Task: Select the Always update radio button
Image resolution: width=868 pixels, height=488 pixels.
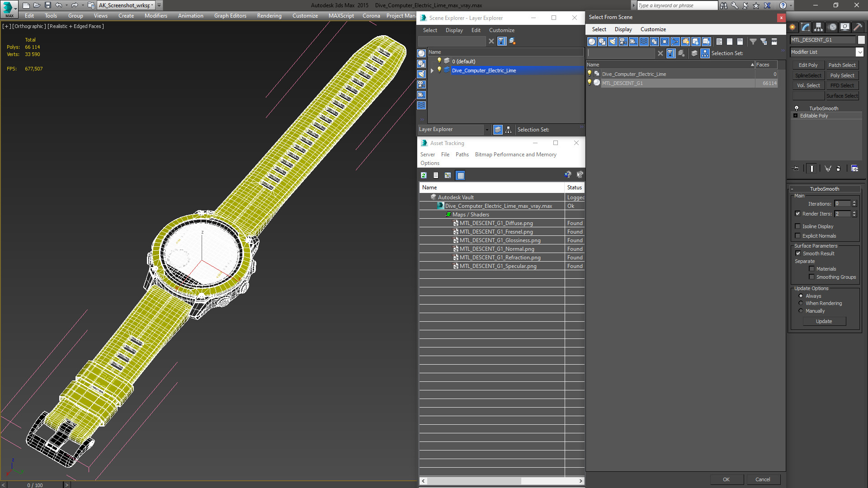Action: (x=801, y=296)
